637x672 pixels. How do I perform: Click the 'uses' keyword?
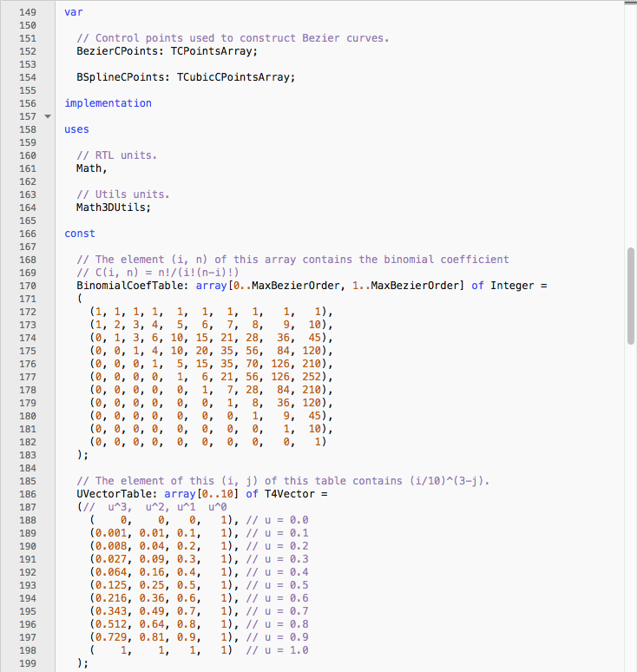[76, 129]
